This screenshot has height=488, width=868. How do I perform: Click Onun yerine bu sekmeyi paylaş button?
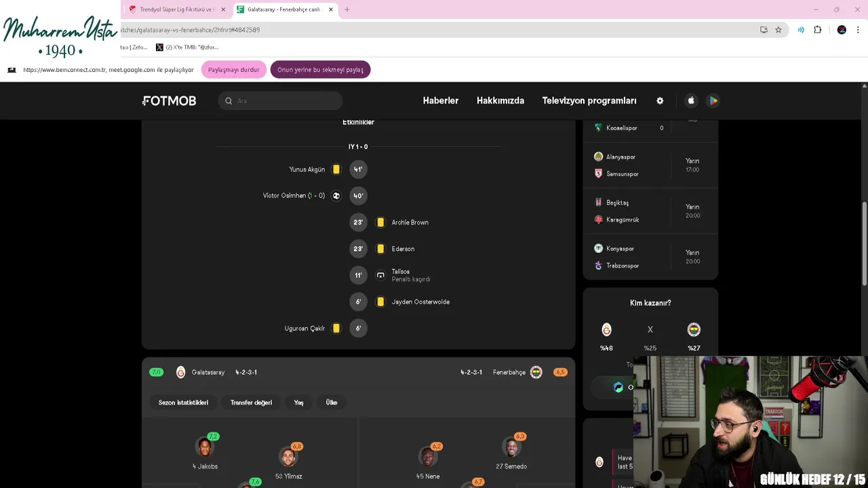click(x=320, y=70)
